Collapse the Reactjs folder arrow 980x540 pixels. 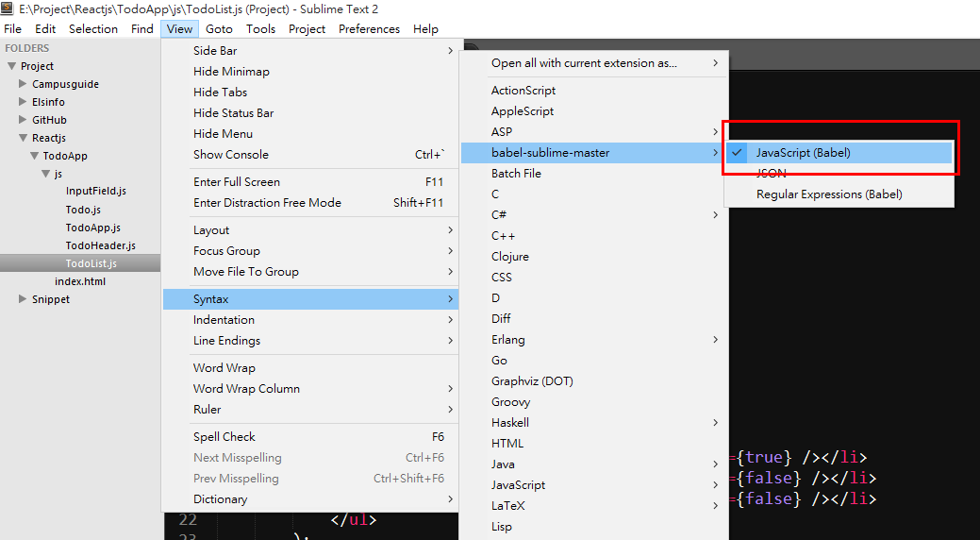(24, 138)
